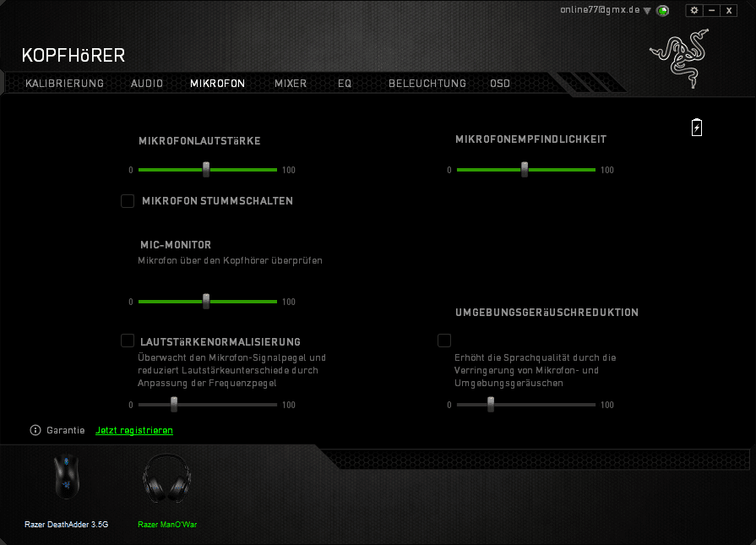The height and width of the screenshot is (545, 756).
Task: Click the Mikrofonempfindlichkeit slider handle
Action: (525, 170)
